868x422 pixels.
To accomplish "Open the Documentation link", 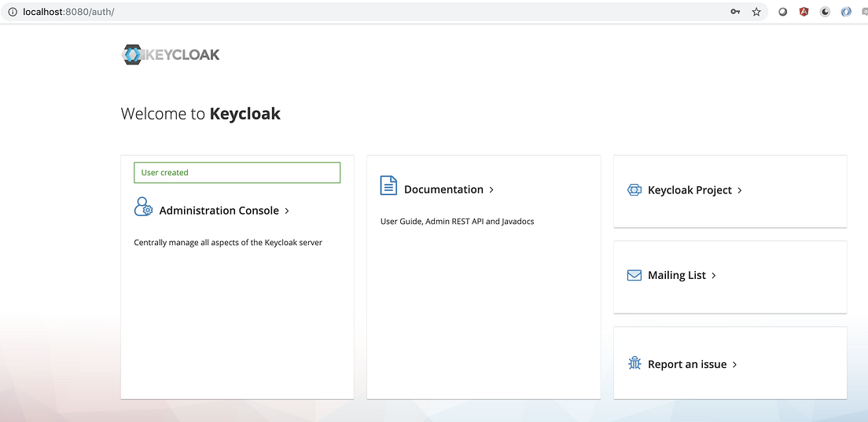I will [443, 189].
